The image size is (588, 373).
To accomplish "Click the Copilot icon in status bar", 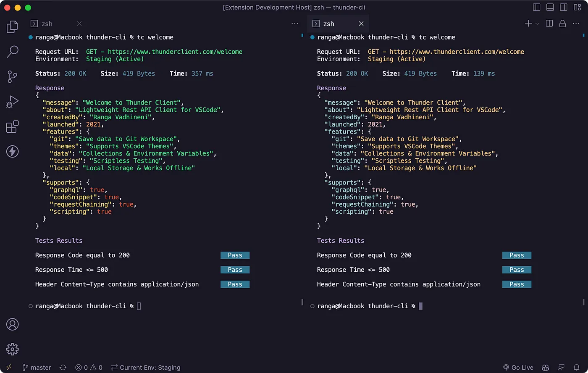I will click(x=546, y=368).
